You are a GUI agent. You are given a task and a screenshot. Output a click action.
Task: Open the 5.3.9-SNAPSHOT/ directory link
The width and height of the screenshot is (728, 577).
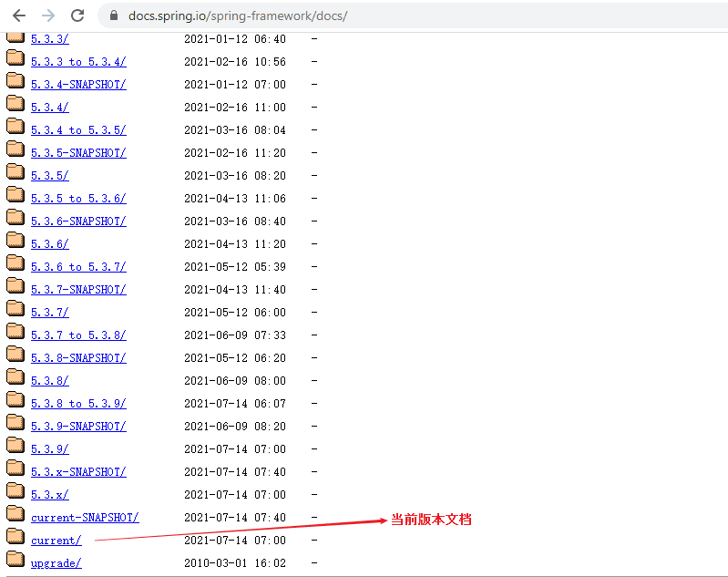click(x=78, y=427)
